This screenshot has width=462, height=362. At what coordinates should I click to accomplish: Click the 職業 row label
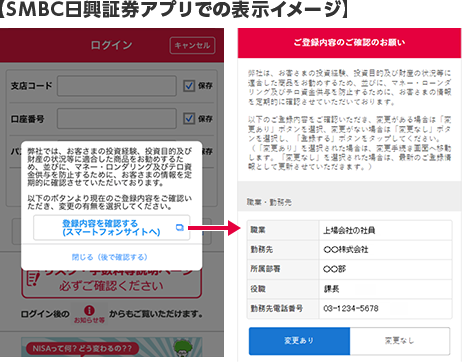[258, 230]
